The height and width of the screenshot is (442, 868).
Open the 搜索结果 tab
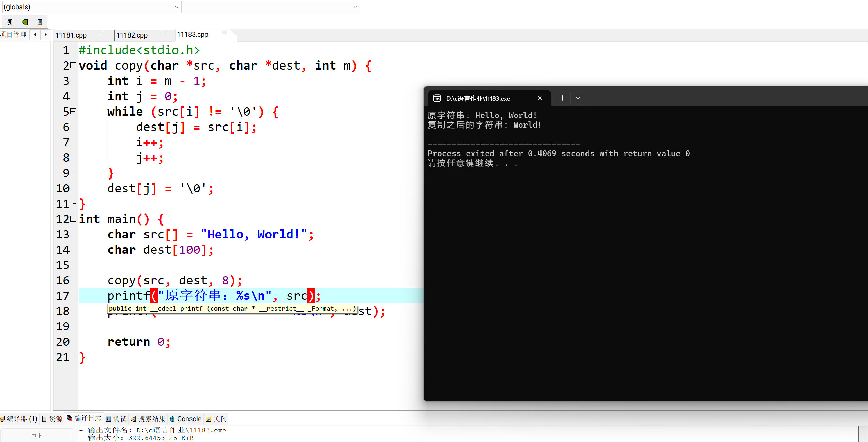click(x=148, y=419)
